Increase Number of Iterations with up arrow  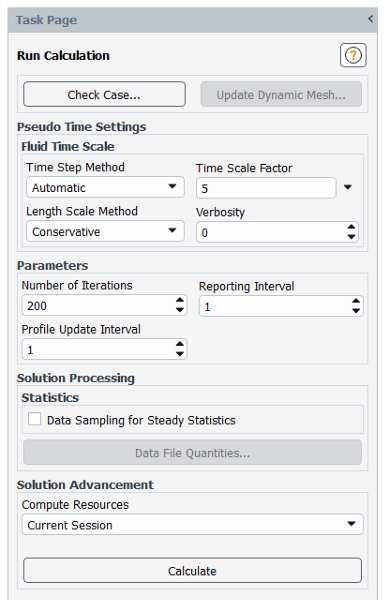point(180,300)
